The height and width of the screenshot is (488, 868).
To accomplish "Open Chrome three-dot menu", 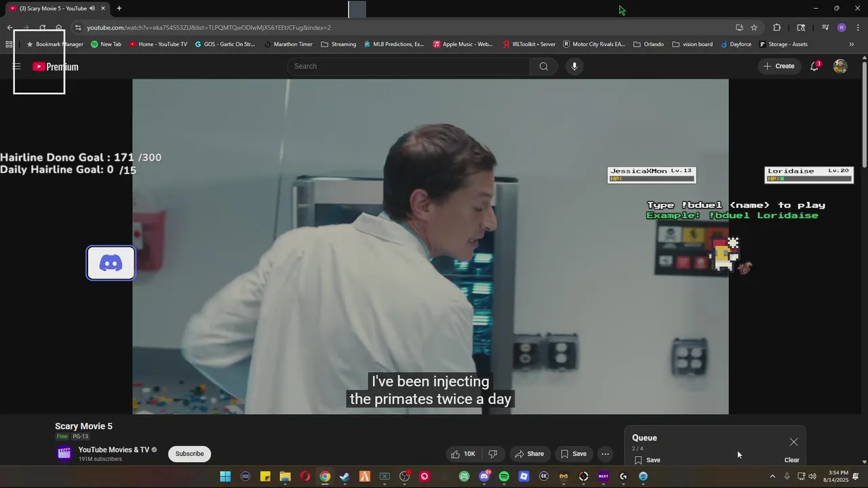I will [858, 28].
